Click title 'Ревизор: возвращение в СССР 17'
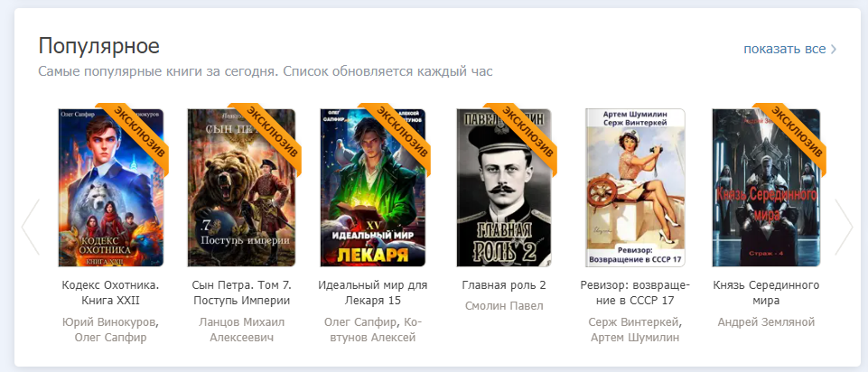The width and height of the screenshot is (868, 372). [x=635, y=293]
